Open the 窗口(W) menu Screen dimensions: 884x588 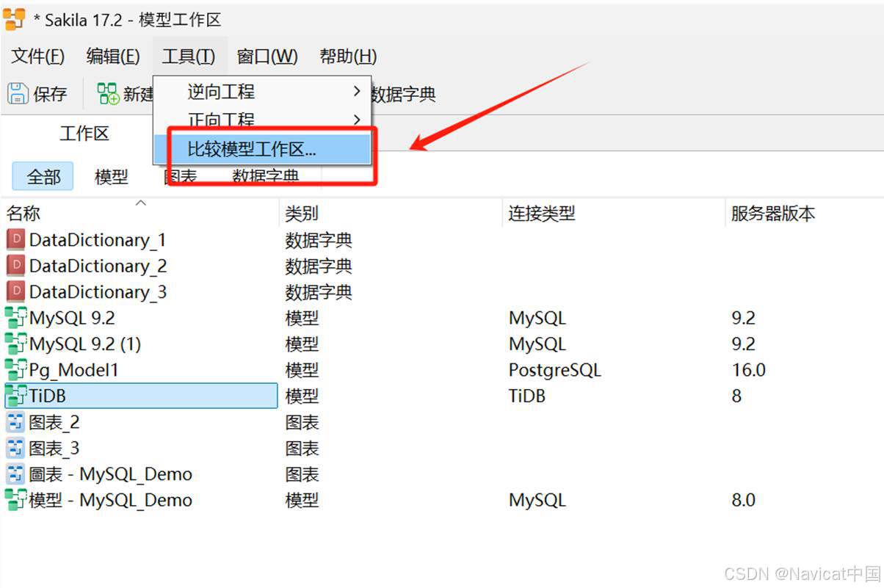tap(267, 57)
